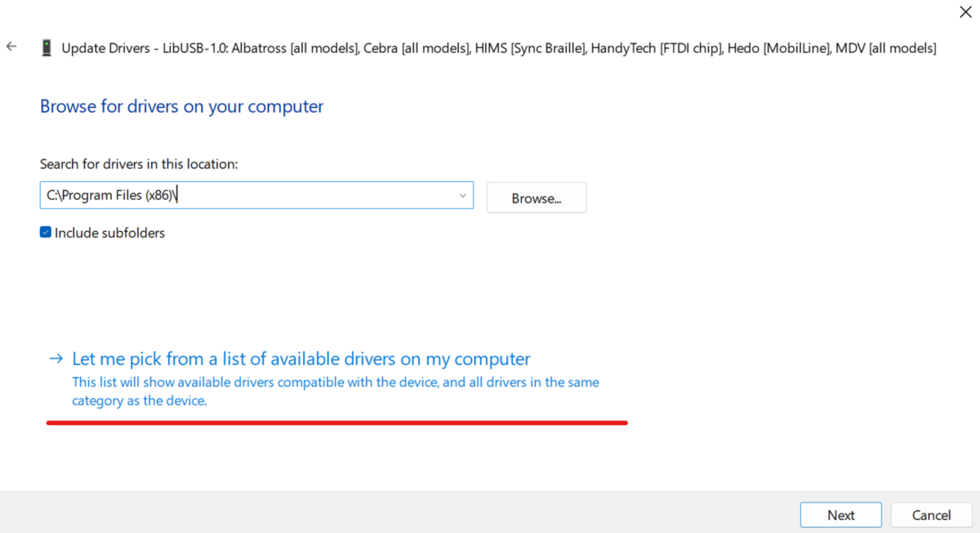Click the Next button
The image size is (980, 533).
[x=840, y=515]
